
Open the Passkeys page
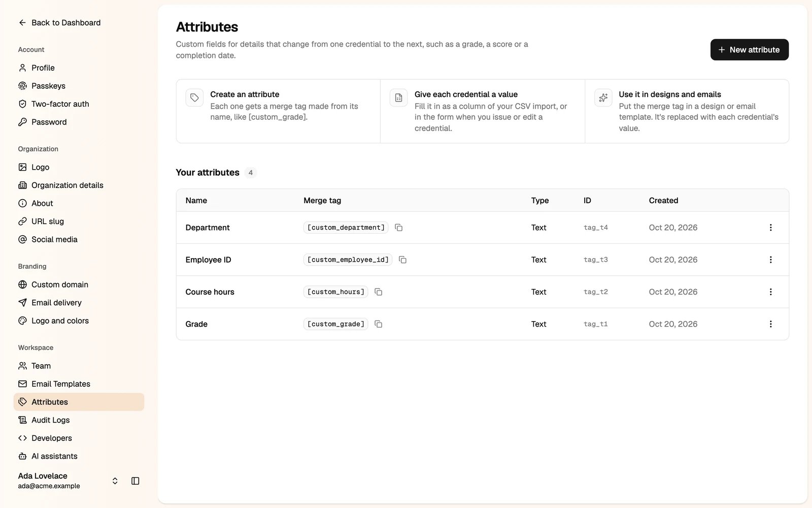point(79,86)
